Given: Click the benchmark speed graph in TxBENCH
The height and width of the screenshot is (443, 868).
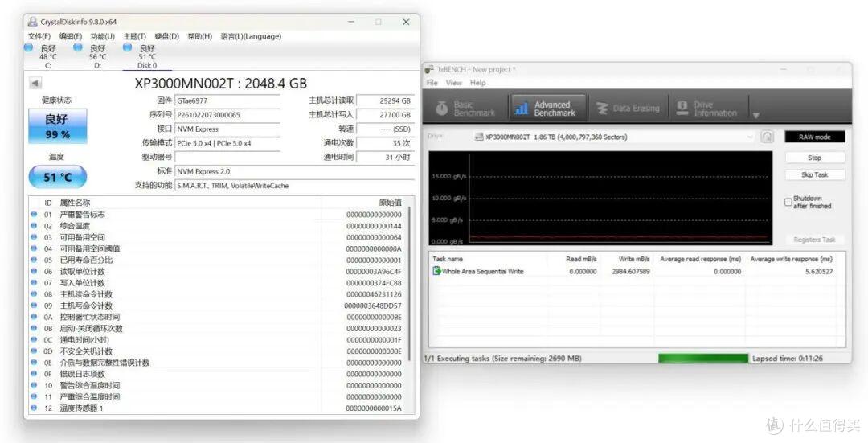Looking at the screenshot, I should [600, 199].
